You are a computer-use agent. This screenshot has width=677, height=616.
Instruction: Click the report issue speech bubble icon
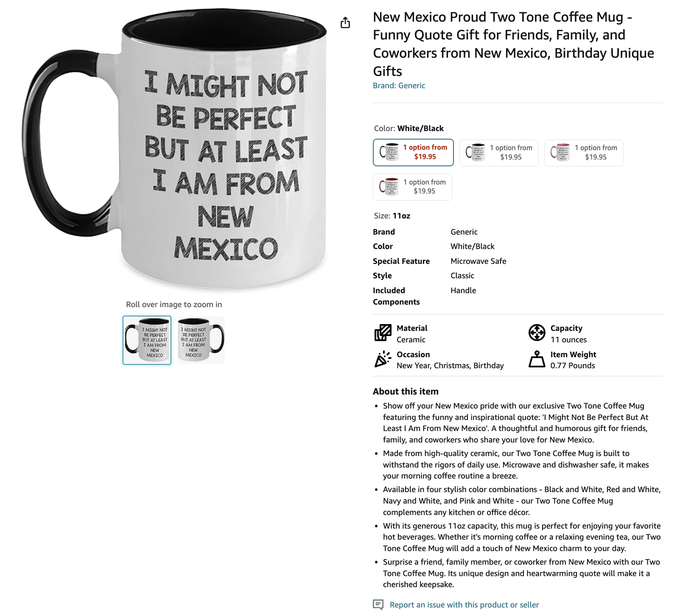[x=378, y=605]
